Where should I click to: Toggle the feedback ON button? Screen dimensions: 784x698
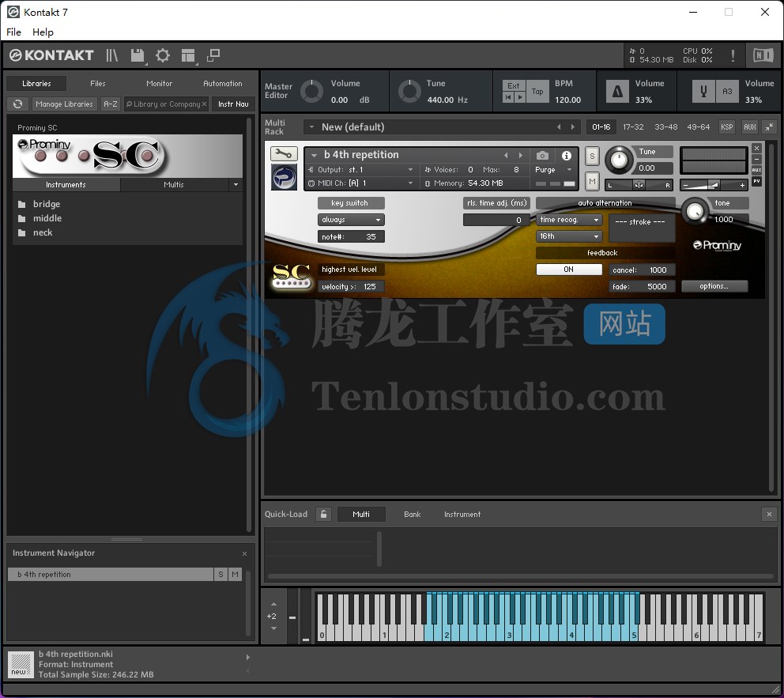click(x=568, y=270)
